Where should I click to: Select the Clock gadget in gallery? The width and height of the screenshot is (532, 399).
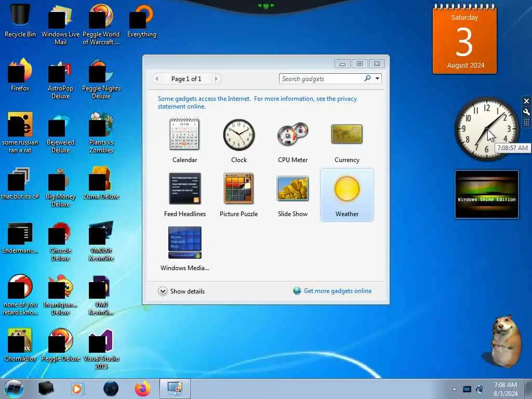point(239,140)
